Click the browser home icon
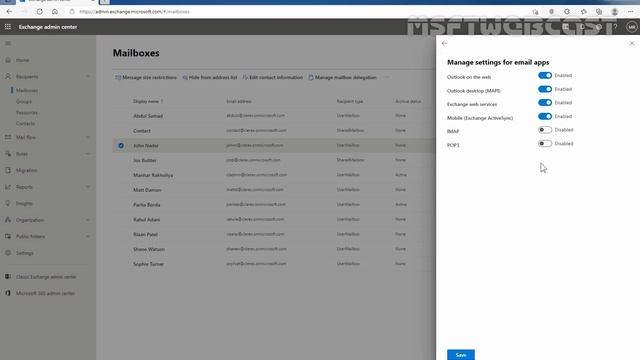The image size is (640, 360). coord(55,12)
